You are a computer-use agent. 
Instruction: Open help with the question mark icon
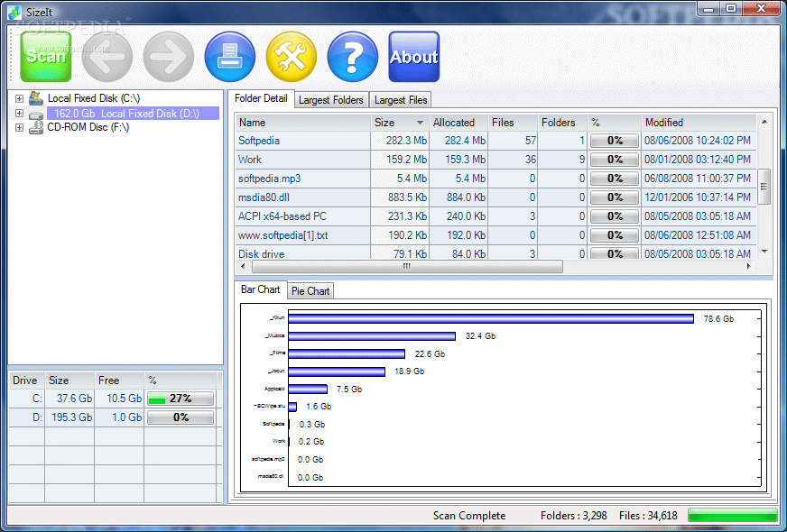pos(352,57)
